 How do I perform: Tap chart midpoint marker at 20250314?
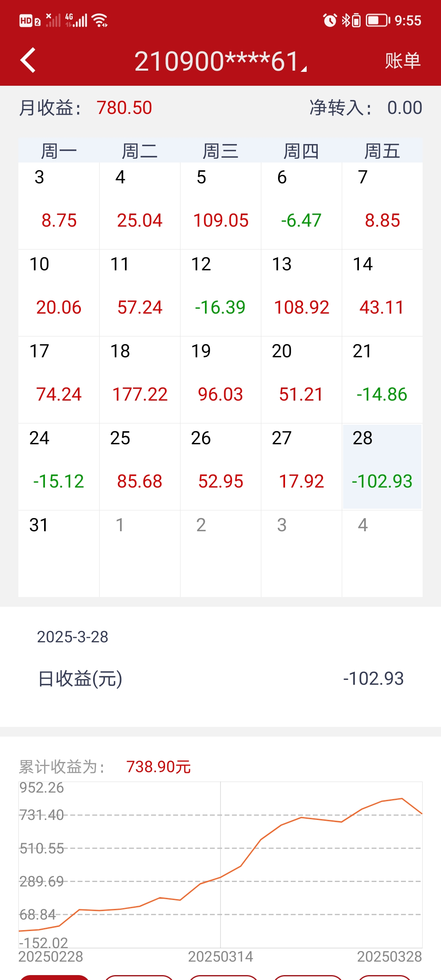pos(220,877)
